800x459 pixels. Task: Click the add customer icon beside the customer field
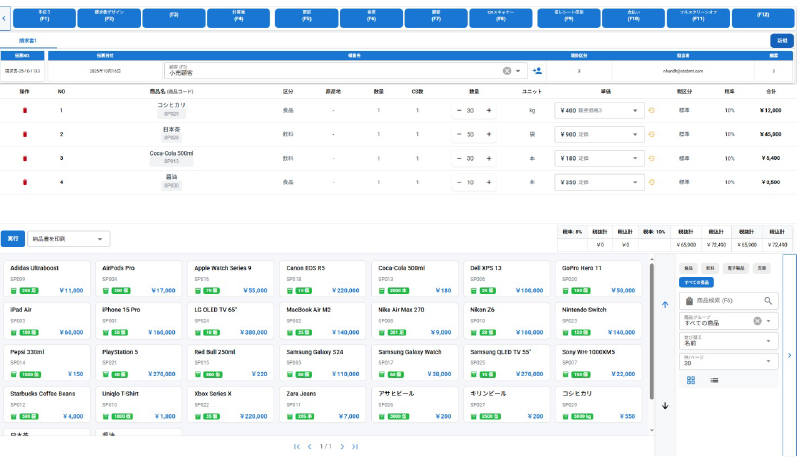click(538, 71)
